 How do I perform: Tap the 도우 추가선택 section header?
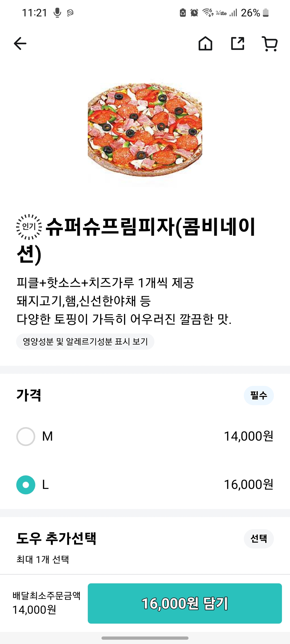tap(56, 538)
